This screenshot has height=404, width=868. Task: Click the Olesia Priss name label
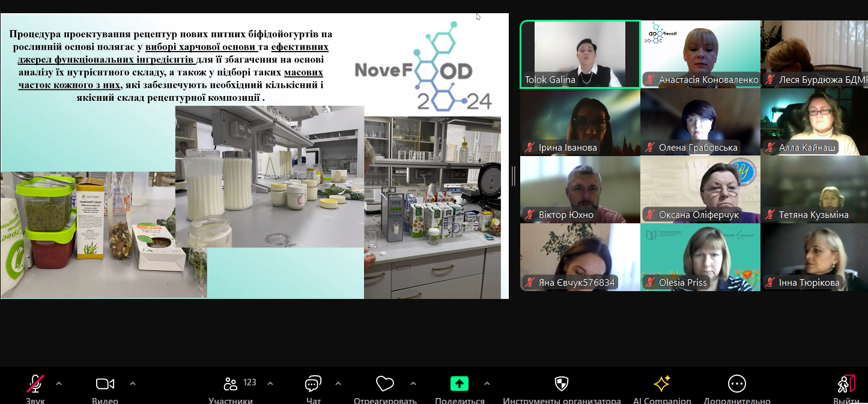683,283
